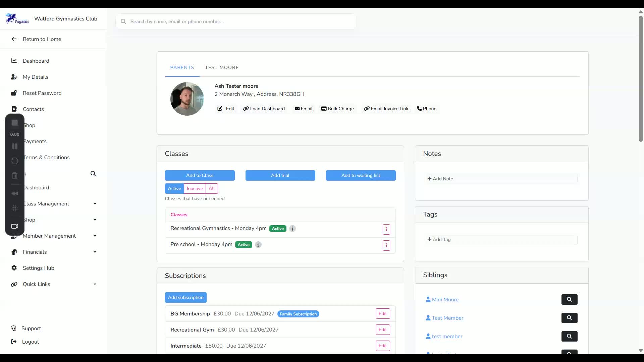The image size is (644, 362).
Task: Show Active classes filter
Action: point(174,188)
